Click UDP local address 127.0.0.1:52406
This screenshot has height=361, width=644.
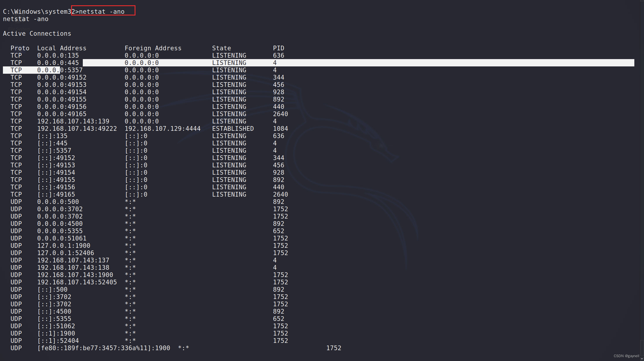(66, 253)
